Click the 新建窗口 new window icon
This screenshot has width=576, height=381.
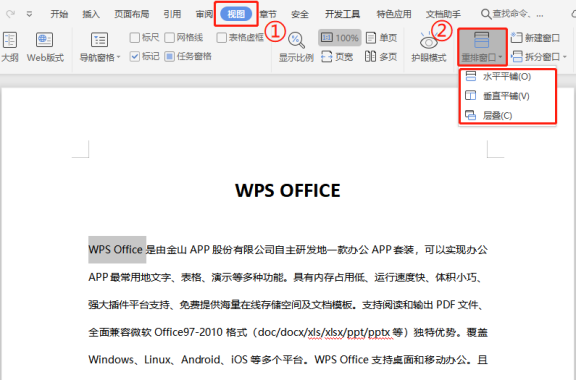tap(516, 37)
